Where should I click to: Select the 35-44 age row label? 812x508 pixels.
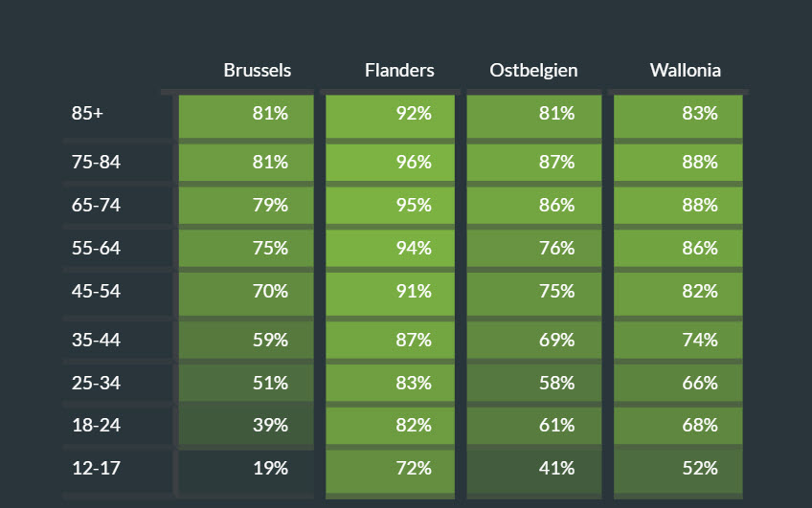tap(96, 340)
